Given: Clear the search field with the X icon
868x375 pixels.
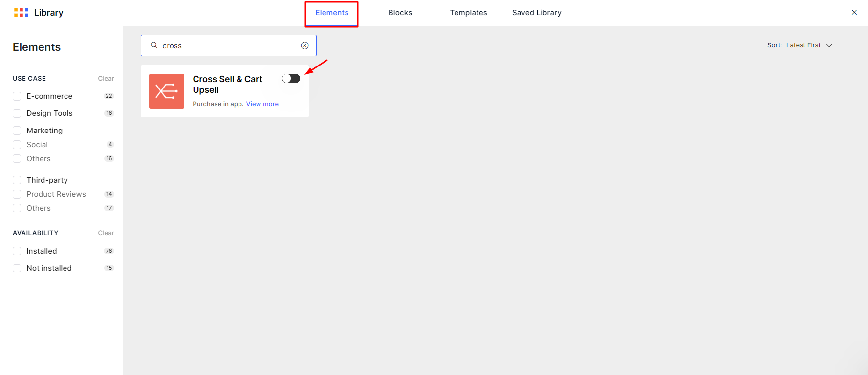Looking at the screenshot, I should click(304, 45).
